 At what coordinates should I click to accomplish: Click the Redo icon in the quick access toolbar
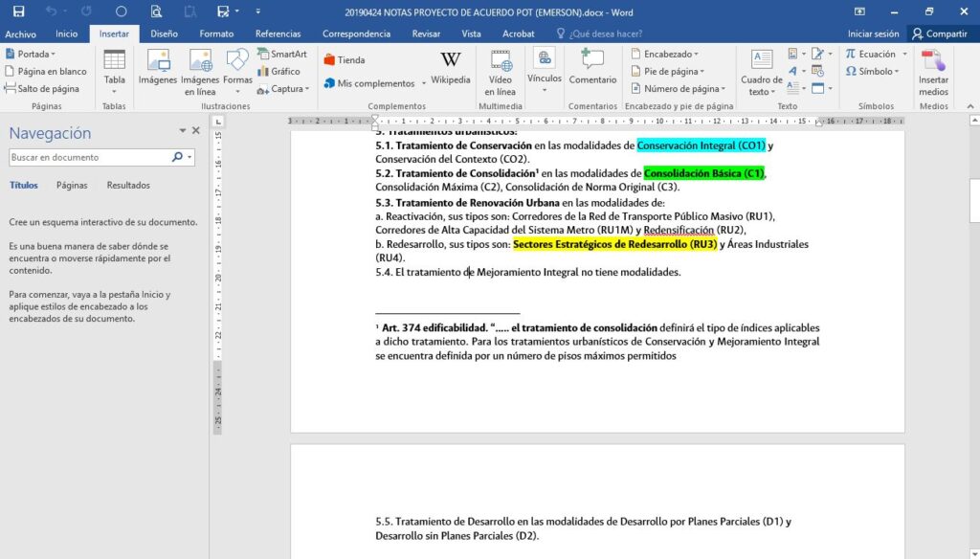click(86, 11)
